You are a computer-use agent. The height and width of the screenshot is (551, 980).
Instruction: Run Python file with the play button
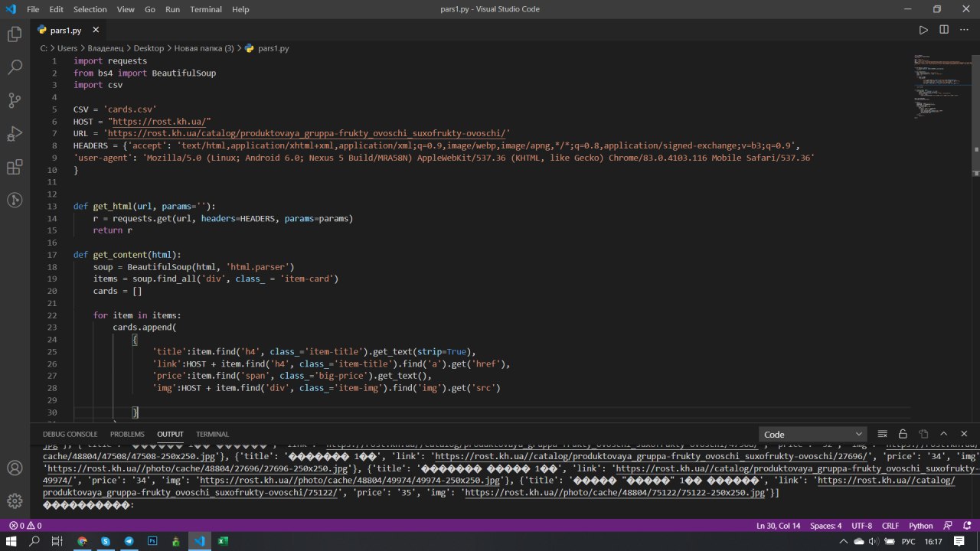pos(923,30)
